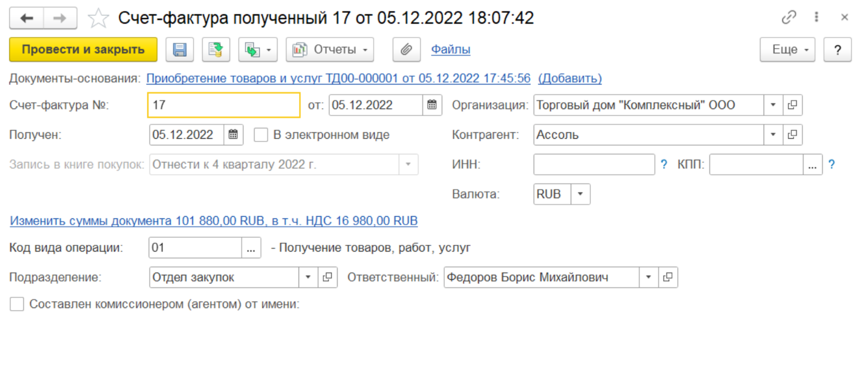Navigate back using the left arrow

[27, 18]
